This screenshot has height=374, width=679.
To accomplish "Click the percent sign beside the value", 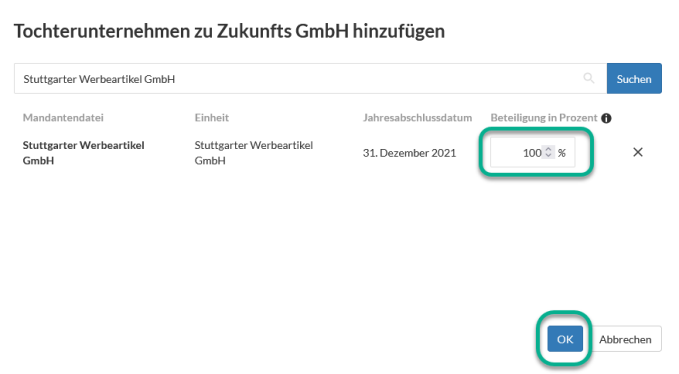I will pyautogui.click(x=562, y=153).
